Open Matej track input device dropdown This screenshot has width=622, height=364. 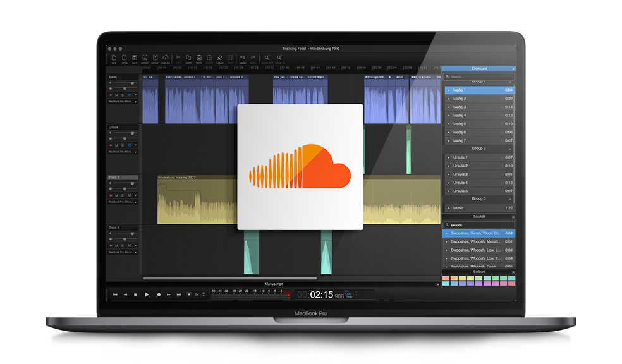coord(123,101)
